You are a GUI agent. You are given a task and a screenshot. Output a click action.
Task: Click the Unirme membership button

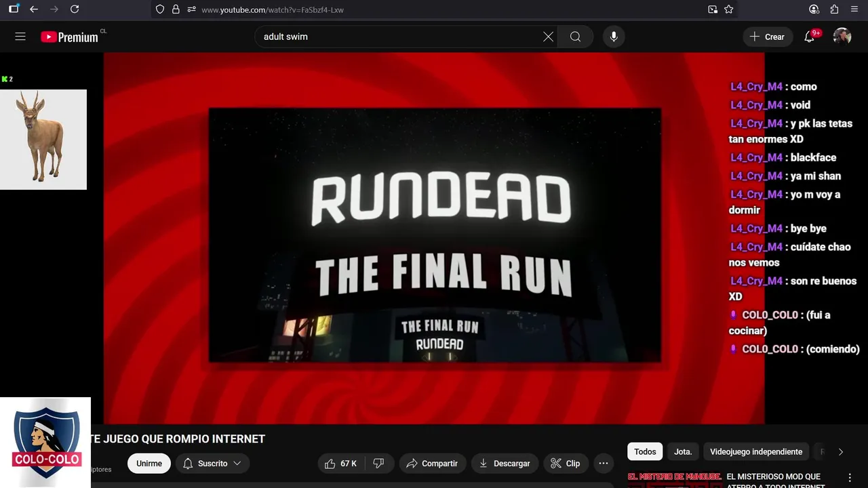pyautogui.click(x=149, y=464)
